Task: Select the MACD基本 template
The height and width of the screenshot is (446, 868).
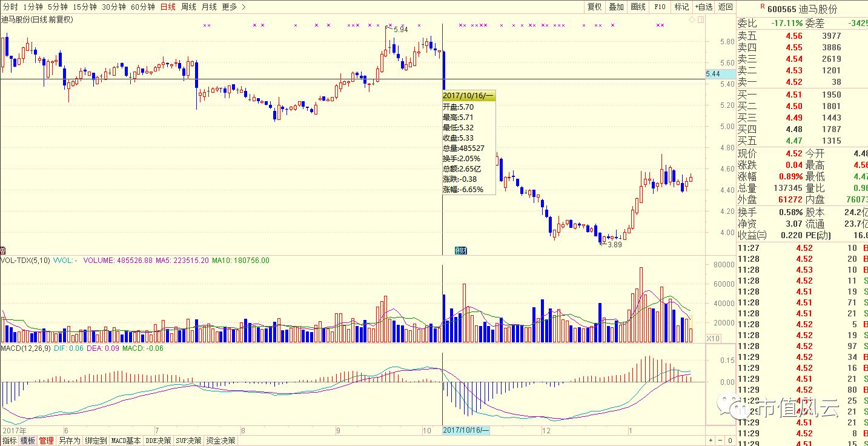Action: [126, 441]
